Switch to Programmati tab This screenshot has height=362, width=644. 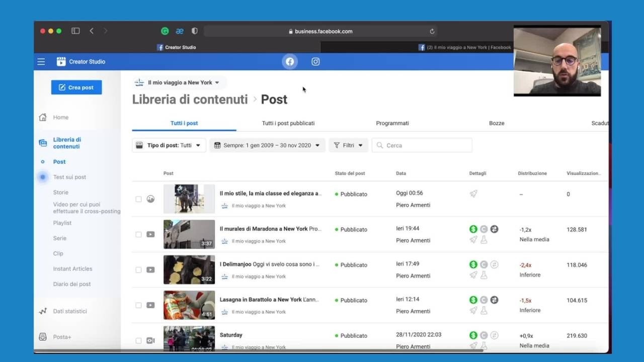(x=392, y=123)
